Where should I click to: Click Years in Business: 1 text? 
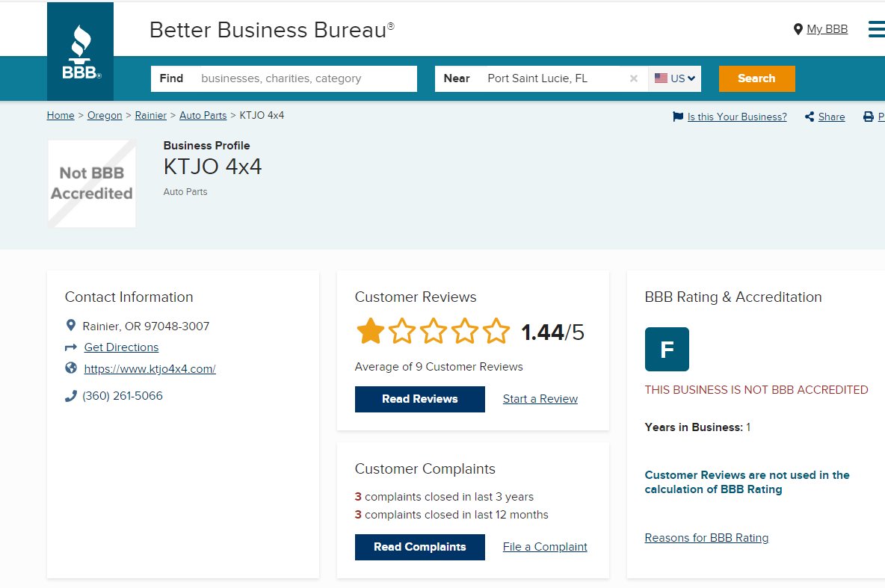pos(697,427)
